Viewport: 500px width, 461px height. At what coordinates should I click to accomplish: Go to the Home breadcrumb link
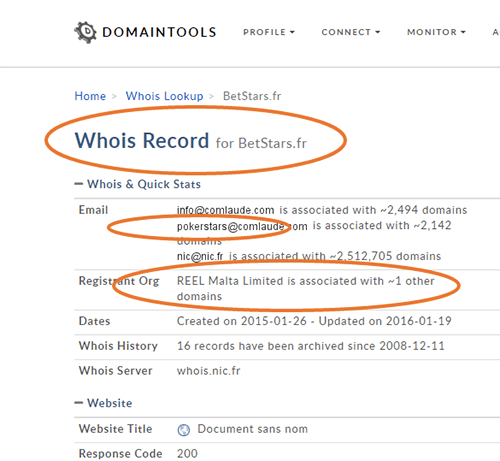90,96
